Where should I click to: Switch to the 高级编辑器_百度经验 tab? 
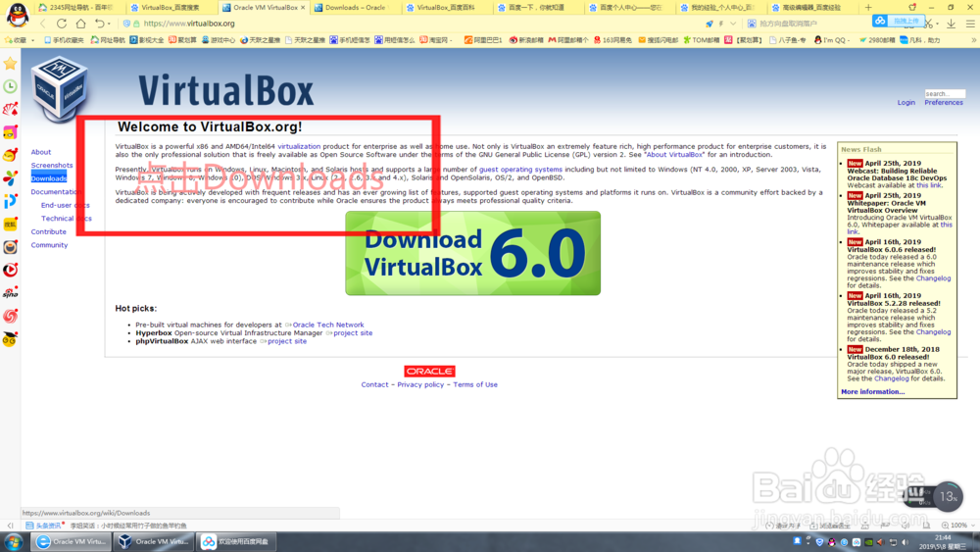[x=811, y=8]
